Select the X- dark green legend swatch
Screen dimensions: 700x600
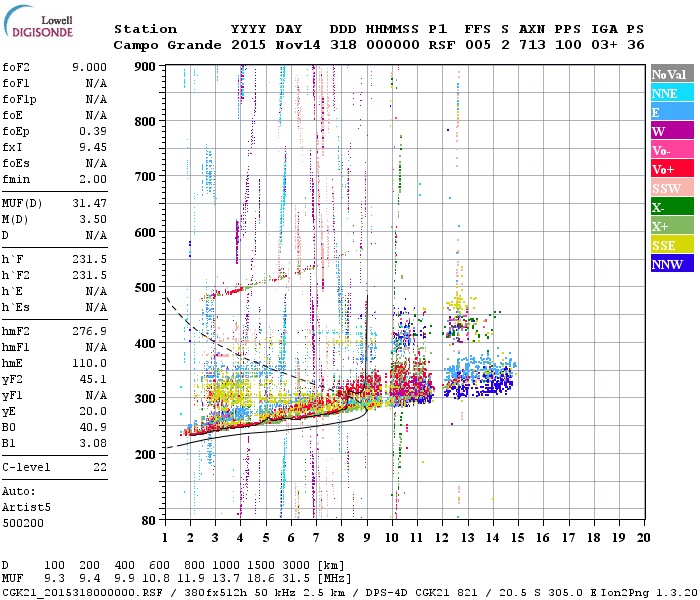coord(672,207)
